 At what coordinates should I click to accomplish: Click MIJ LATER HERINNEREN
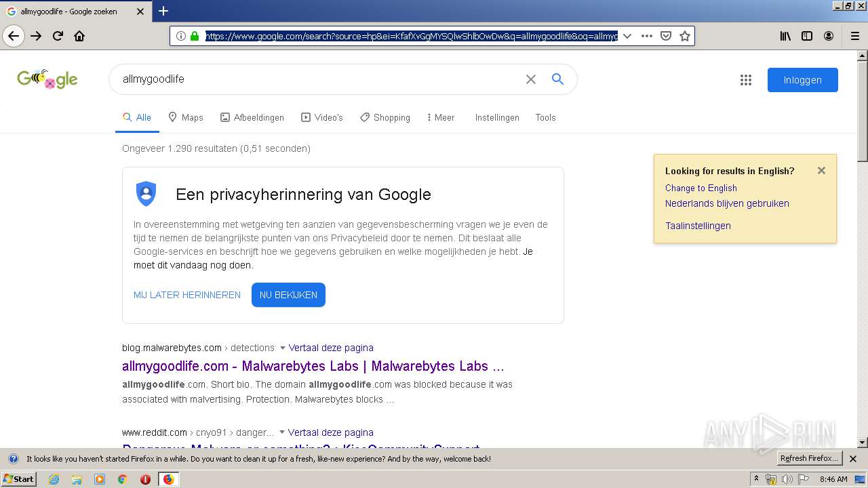coord(187,295)
